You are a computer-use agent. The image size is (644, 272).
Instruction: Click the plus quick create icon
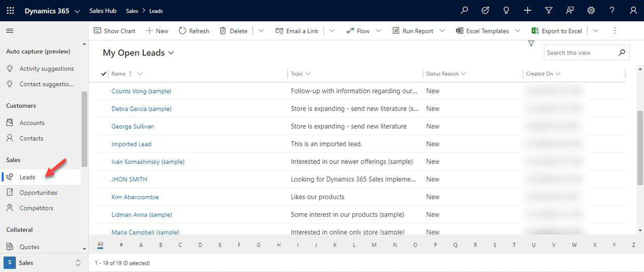pos(528,10)
